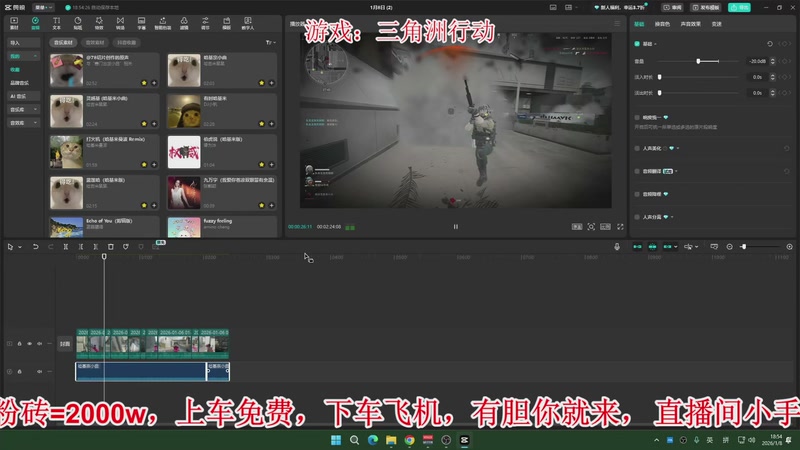Click the Undo arrow in timeline toolbar
Viewport: 800px width, 450px height.
[x=35, y=246]
